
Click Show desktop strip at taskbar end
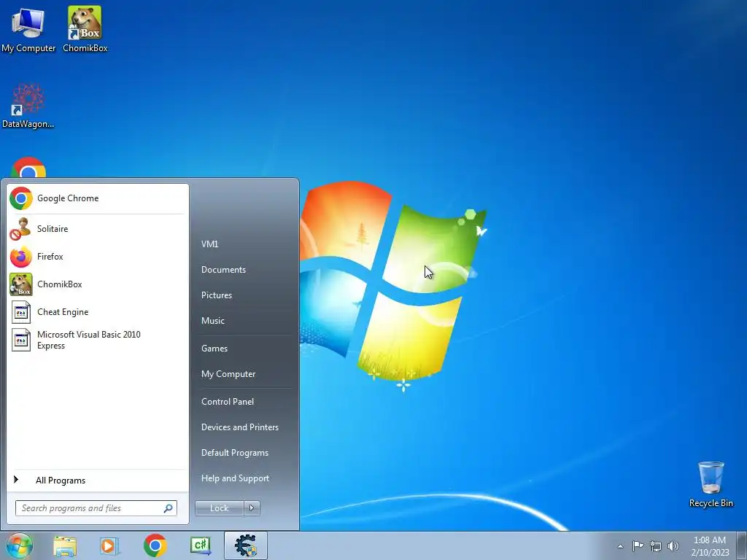pyautogui.click(x=742, y=545)
